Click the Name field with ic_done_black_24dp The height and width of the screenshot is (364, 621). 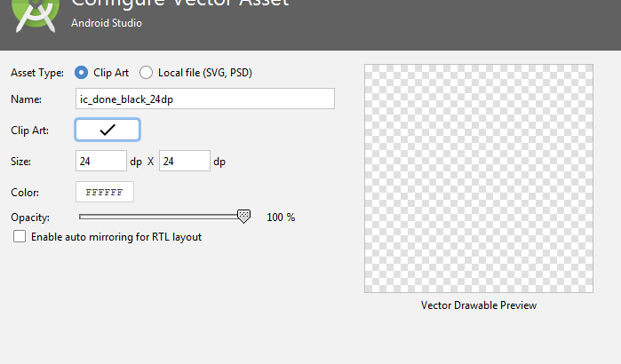point(204,99)
